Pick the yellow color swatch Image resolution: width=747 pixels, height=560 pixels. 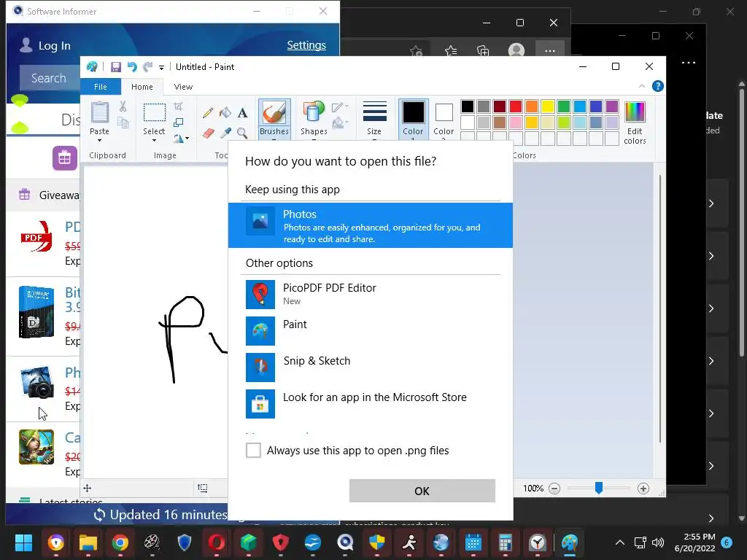(547, 106)
